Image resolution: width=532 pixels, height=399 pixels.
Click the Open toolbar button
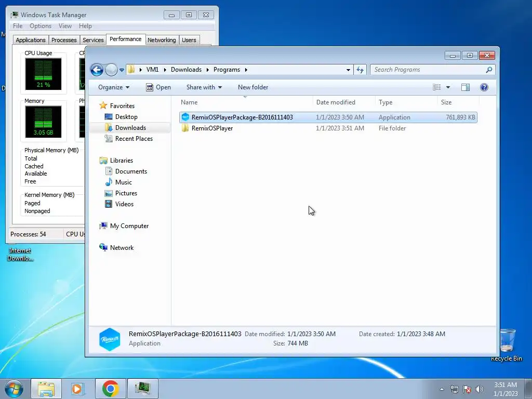point(158,87)
